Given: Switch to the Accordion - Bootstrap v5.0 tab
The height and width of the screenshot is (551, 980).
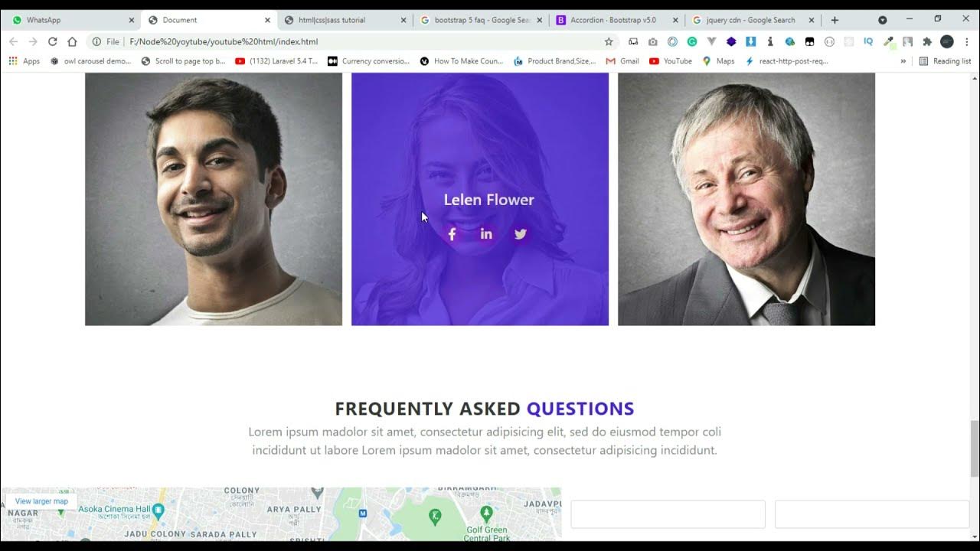Looking at the screenshot, I should [617, 20].
